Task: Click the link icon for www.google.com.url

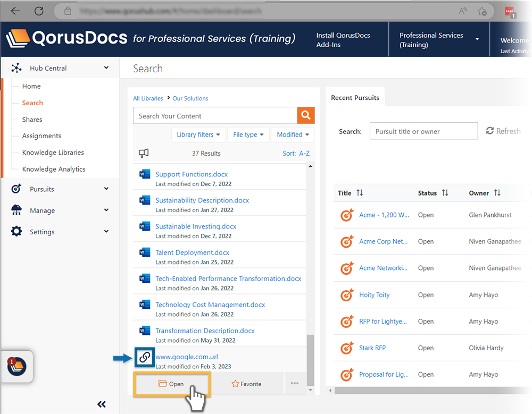Action: (145, 357)
